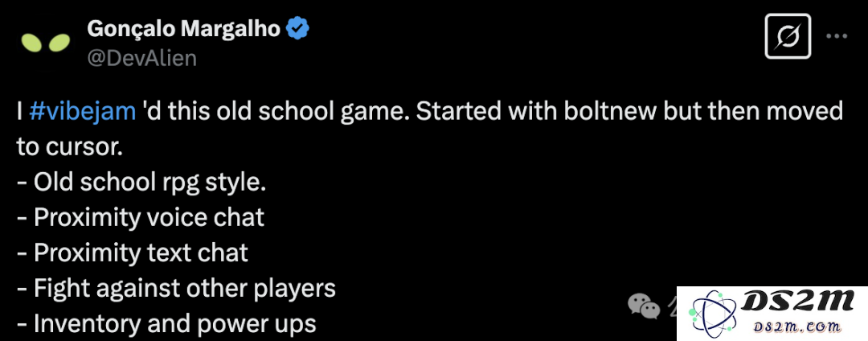Viewport: 868px width, 341px height.
Task: Click the word 'Started' in the post
Action: pos(458,112)
